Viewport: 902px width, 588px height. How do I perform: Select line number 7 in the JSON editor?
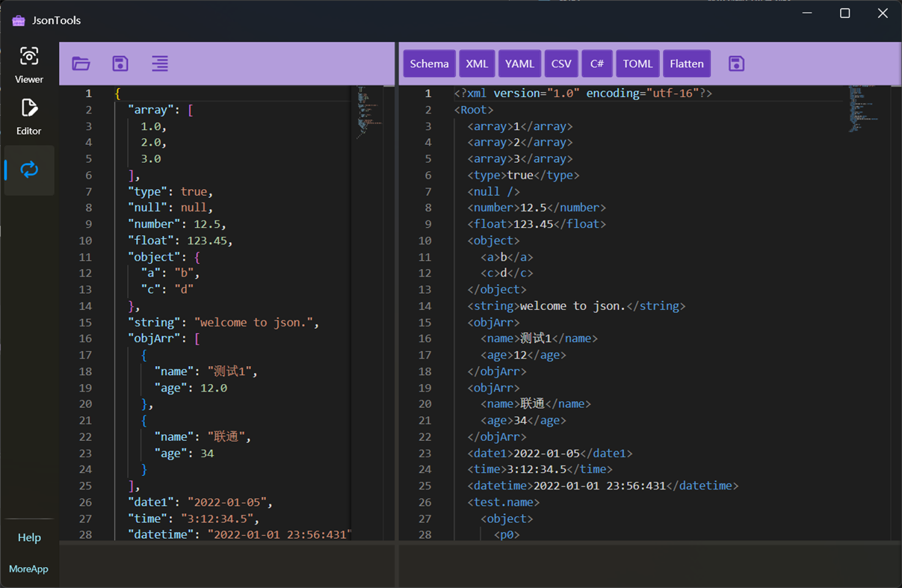click(88, 191)
